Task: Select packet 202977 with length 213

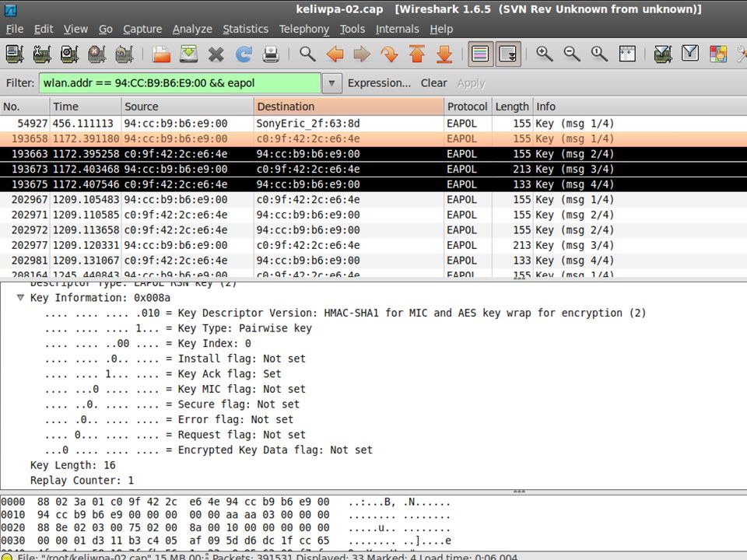Action: coord(373,246)
